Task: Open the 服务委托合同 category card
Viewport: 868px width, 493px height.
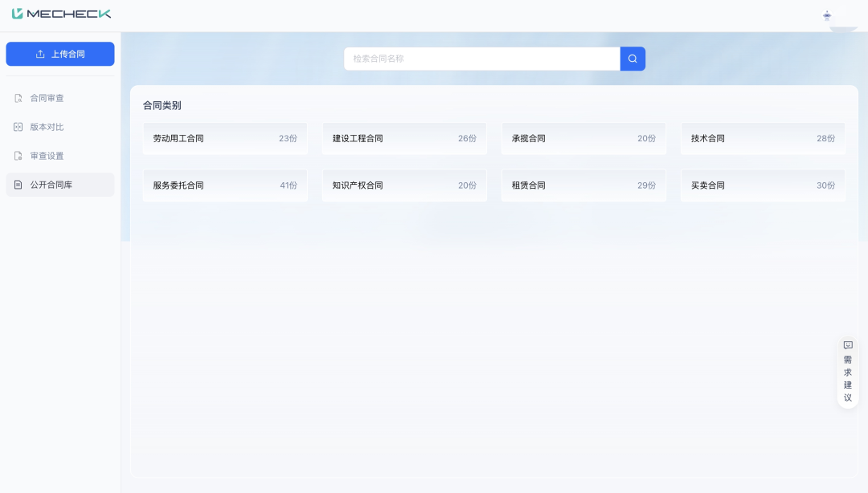Action: coord(225,185)
